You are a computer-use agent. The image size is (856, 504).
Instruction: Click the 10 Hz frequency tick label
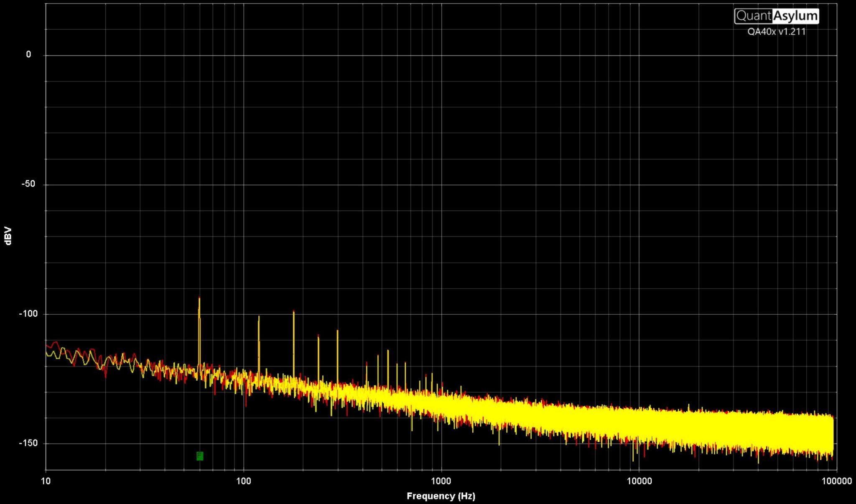tap(46, 481)
